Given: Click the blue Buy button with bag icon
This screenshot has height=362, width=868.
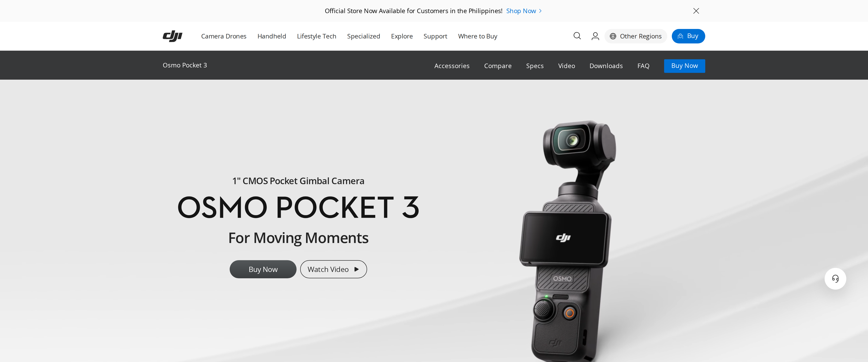Looking at the screenshot, I should [688, 36].
